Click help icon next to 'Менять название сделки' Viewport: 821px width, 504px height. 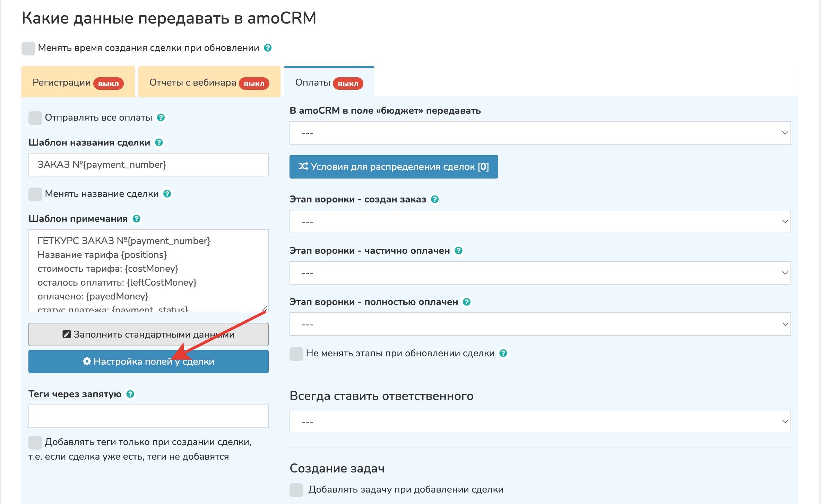[x=167, y=194]
